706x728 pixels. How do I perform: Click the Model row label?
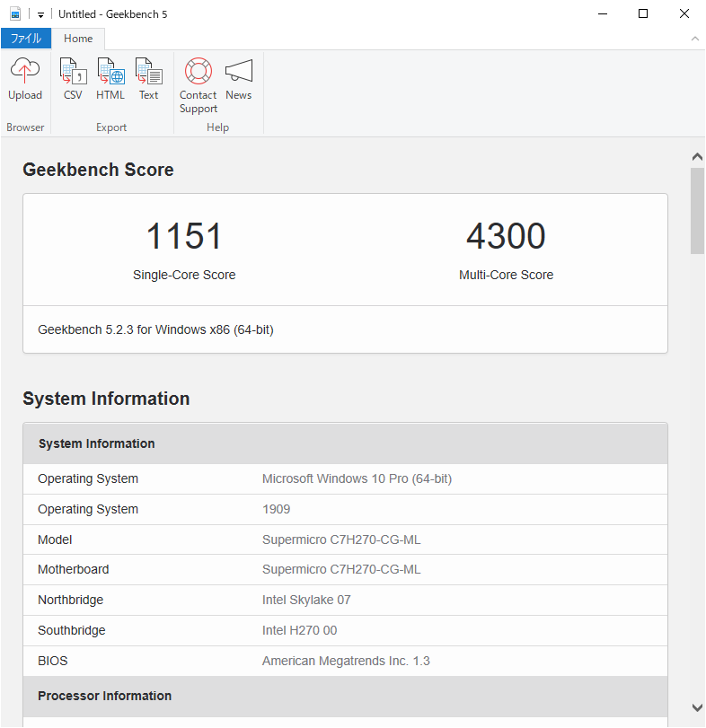55,539
